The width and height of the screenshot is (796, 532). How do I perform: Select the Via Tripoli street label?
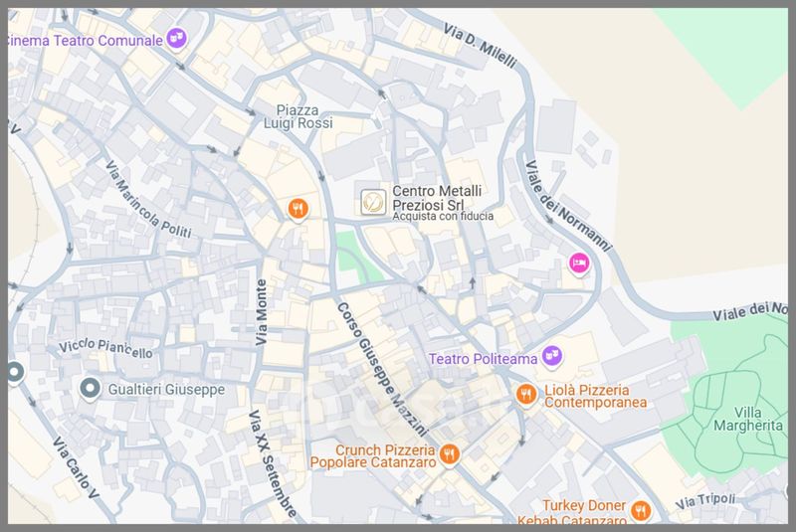(705, 501)
